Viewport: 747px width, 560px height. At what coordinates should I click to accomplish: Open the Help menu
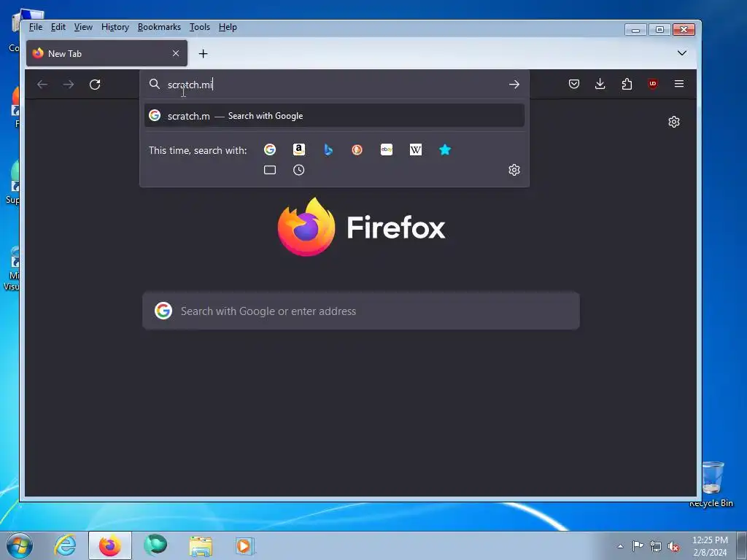click(x=228, y=27)
